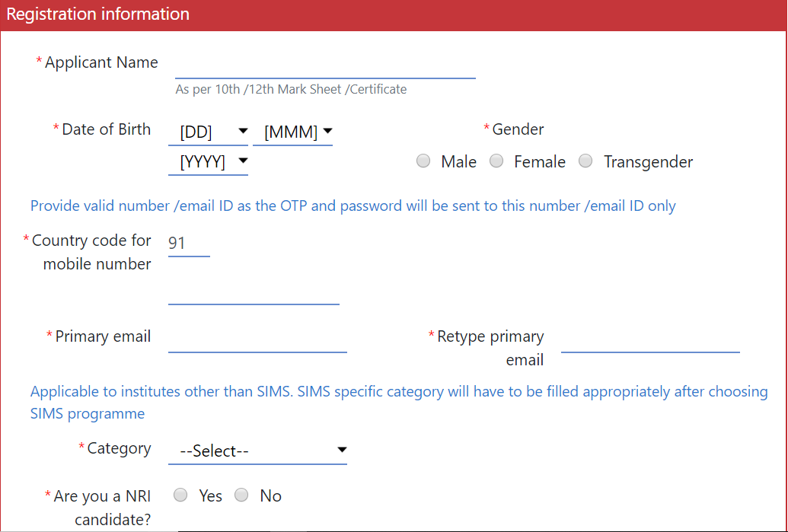Click the Applicant Name label
Image resolution: width=788 pixels, height=532 pixels.
tap(101, 62)
